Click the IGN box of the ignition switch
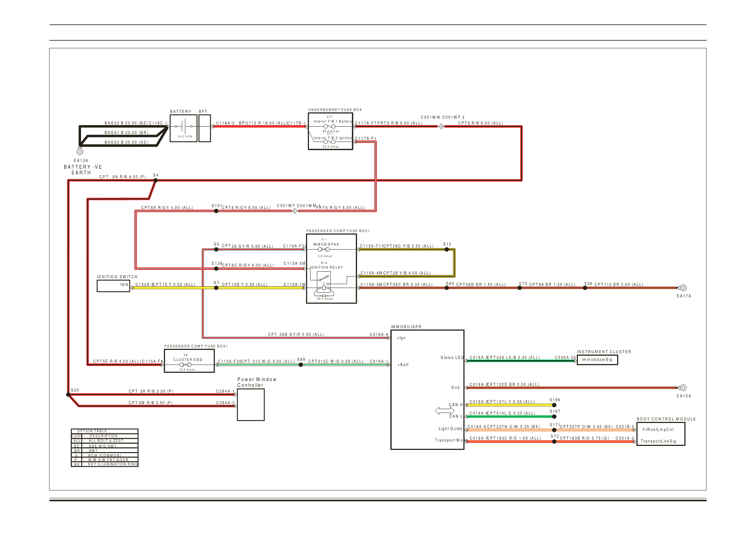This screenshot has height=535, width=756. 113,286
